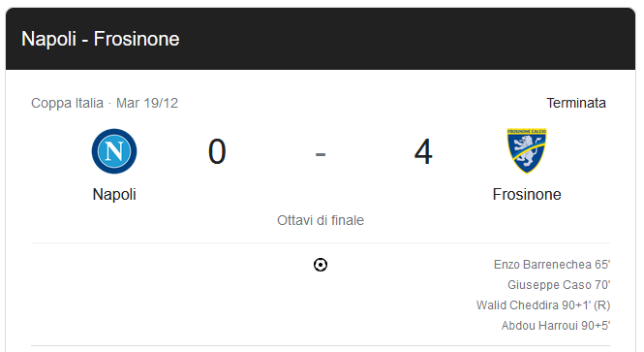The height and width of the screenshot is (352, 644).
Task: Click the Coppa Italia competition label
Action: (x=67, y=103)
